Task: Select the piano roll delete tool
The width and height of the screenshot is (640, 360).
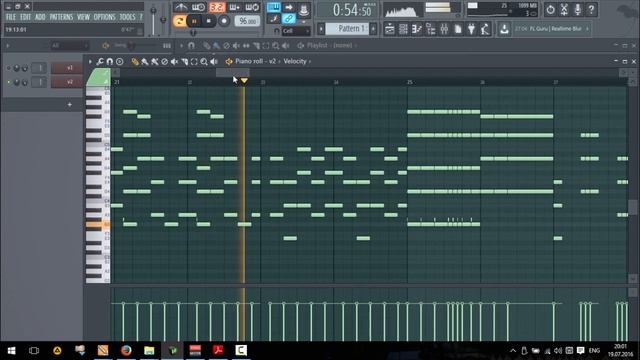Action: (164, 62)
